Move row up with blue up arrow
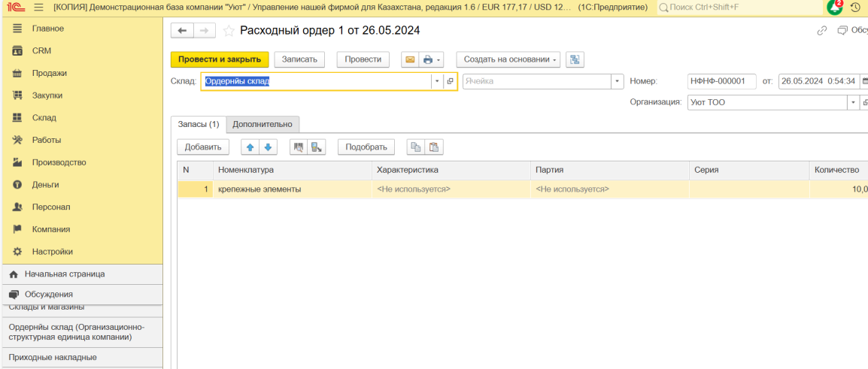Screen dimensions: 868x369 point(250,147)
